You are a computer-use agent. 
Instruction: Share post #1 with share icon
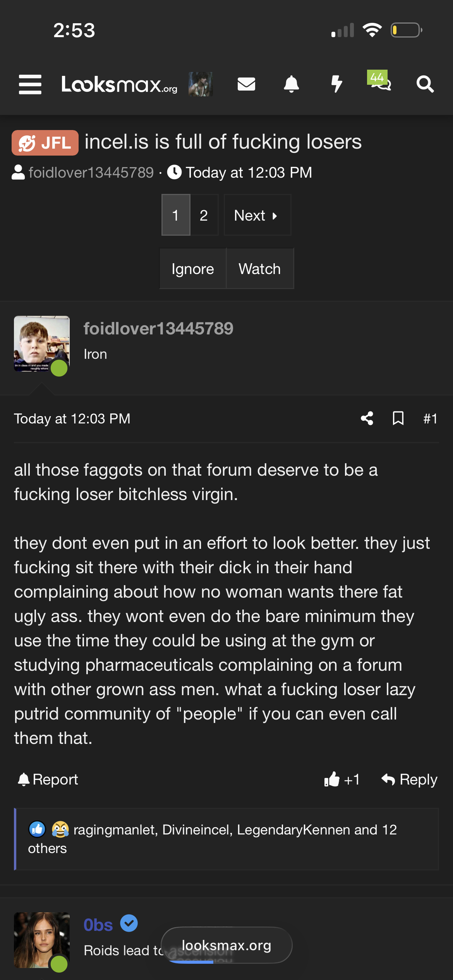tap(367, 418)
